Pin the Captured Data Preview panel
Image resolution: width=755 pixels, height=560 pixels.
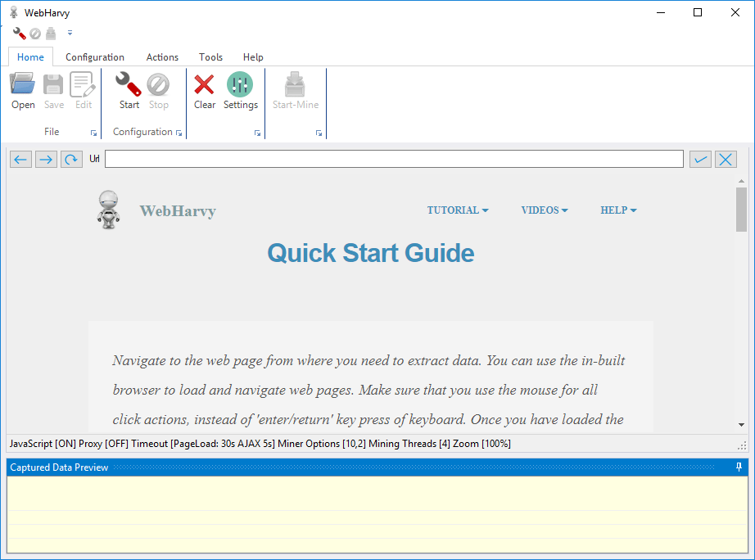pos(739,467)
